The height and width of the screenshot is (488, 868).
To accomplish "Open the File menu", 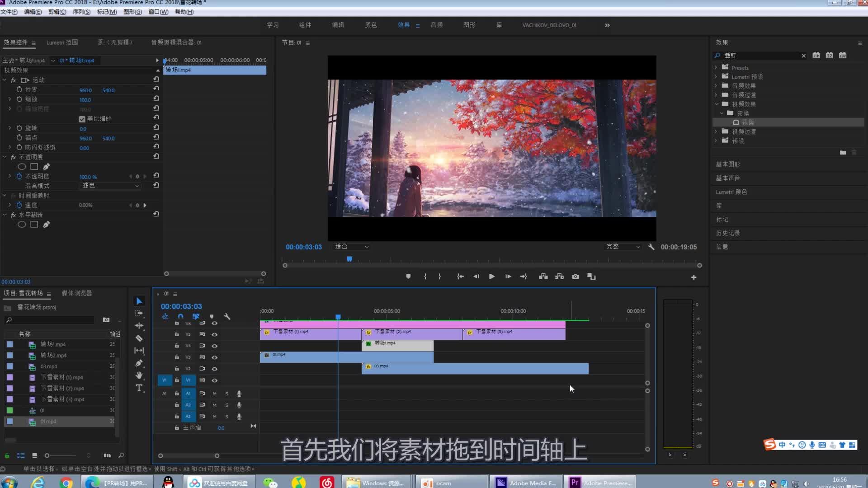I will (9, 12).
